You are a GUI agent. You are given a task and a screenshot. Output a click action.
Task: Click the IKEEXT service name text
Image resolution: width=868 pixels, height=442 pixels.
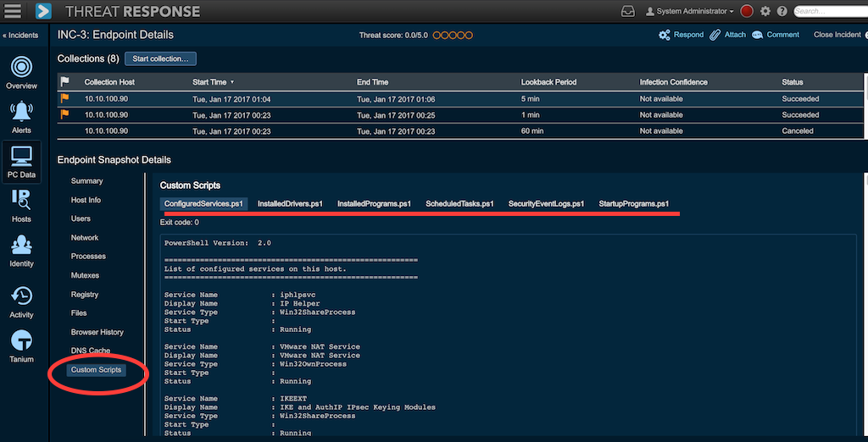[x=292, y=398]
